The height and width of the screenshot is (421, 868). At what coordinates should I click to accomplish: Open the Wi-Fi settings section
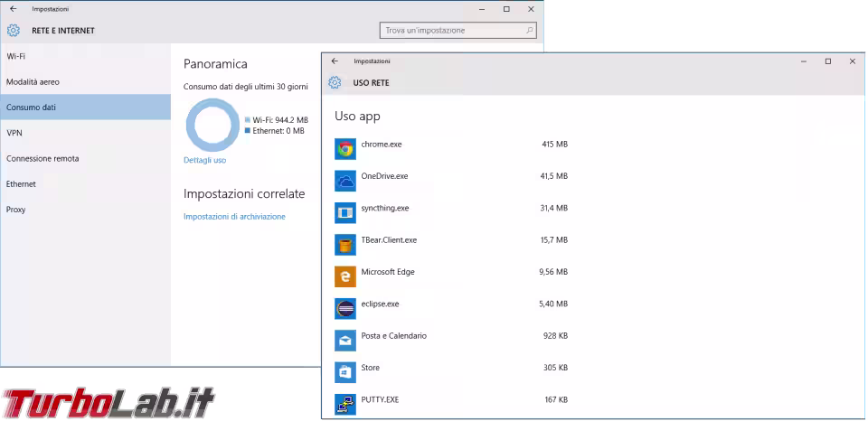[85, 56]
